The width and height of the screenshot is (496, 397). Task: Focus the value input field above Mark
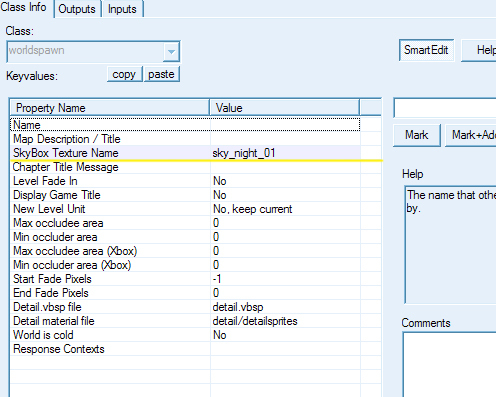[x=445, y=108]
